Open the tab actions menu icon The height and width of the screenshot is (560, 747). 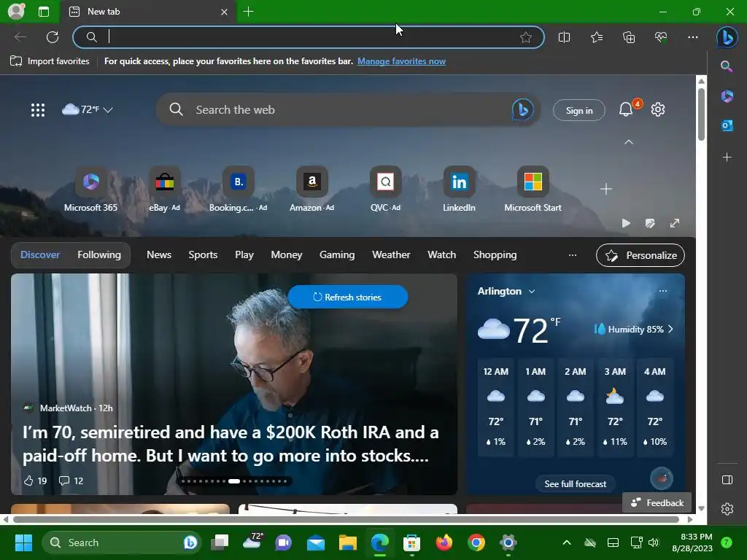click(44, 12)
